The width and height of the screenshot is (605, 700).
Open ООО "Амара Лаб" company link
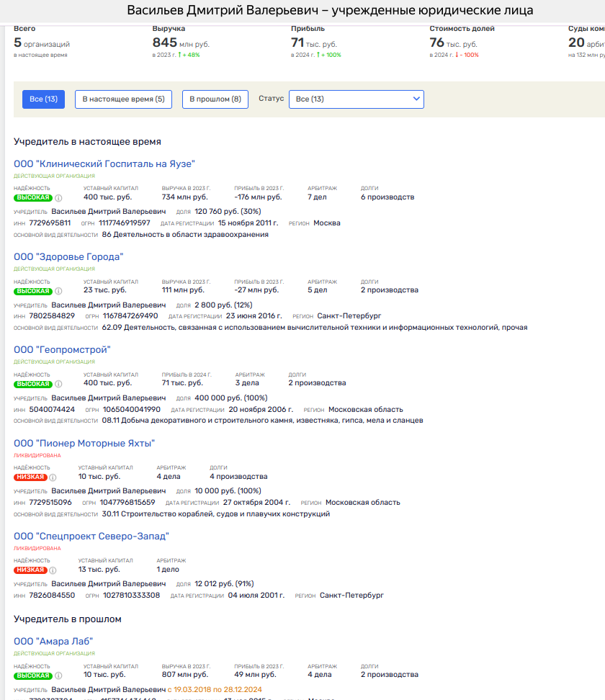[53, 641]
